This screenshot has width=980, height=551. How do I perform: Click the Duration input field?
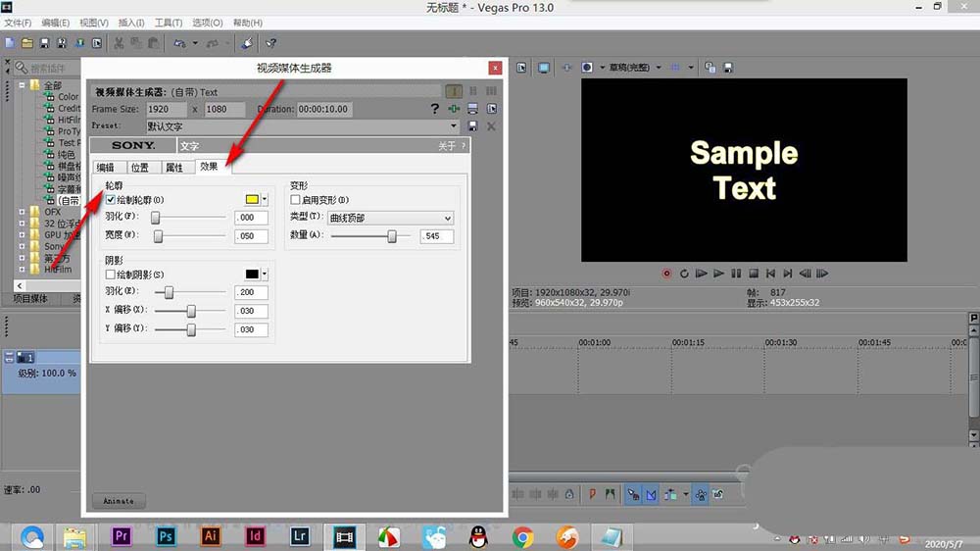pyautogui.click(x=321, y=109)
